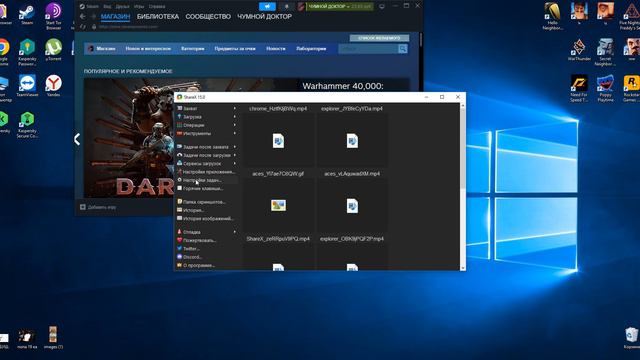Switch to the СООБЩЕСТВО tab in Steam
The image size is (640, 360).
pos(208,17)
